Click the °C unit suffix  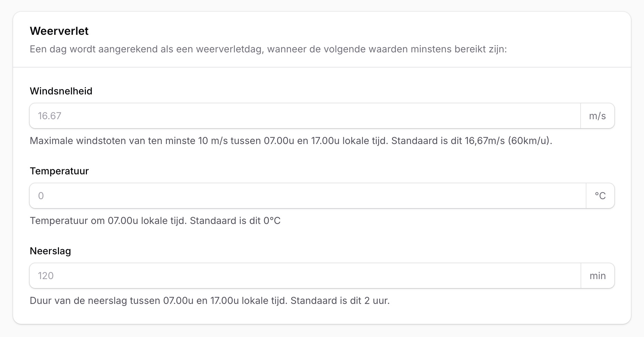tap(600, 196)
